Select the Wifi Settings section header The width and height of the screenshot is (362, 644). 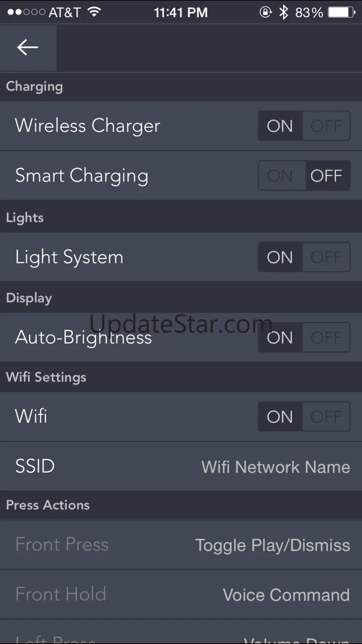click(46, 377)
